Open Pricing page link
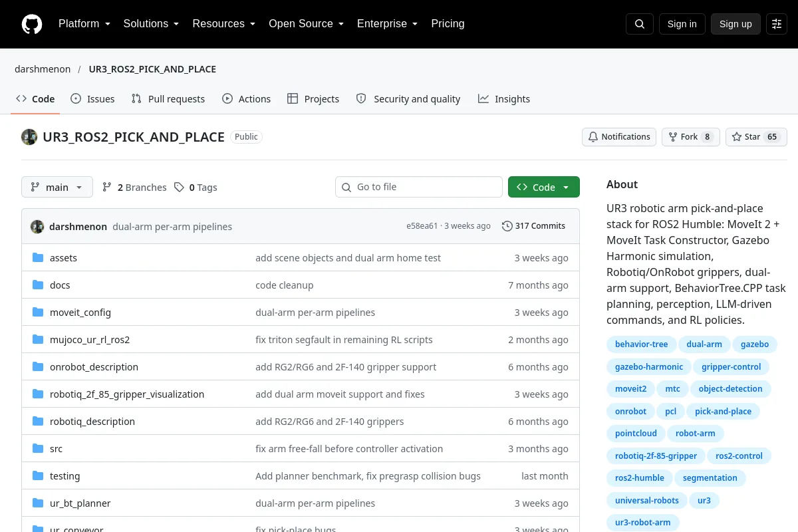 pyautogui.click(x=448, y=24)
